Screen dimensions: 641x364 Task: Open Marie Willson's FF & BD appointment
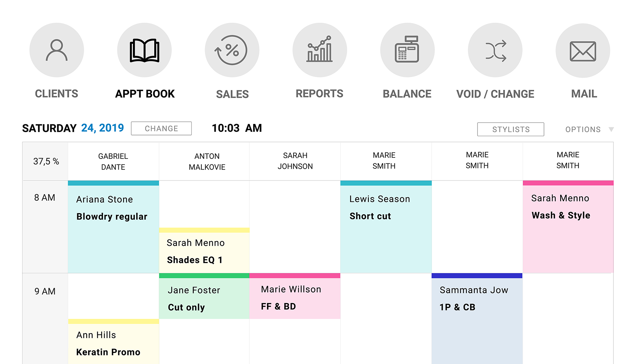coord(295,297)
